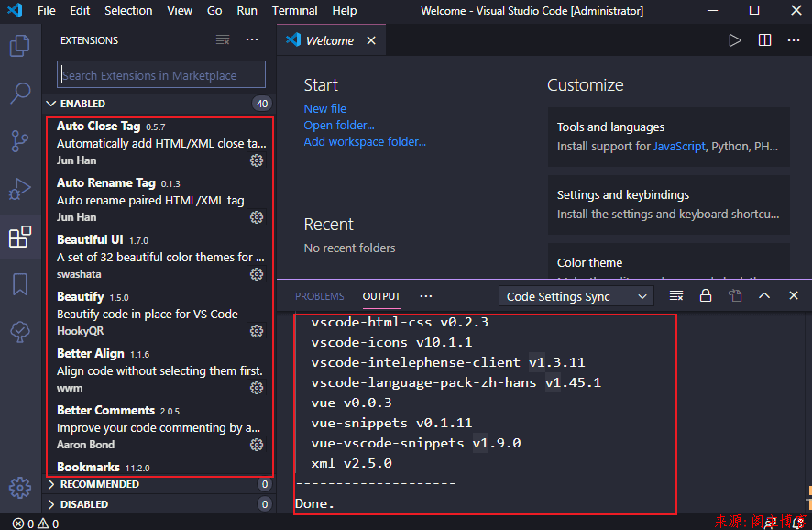Open output log file icon

735,296
